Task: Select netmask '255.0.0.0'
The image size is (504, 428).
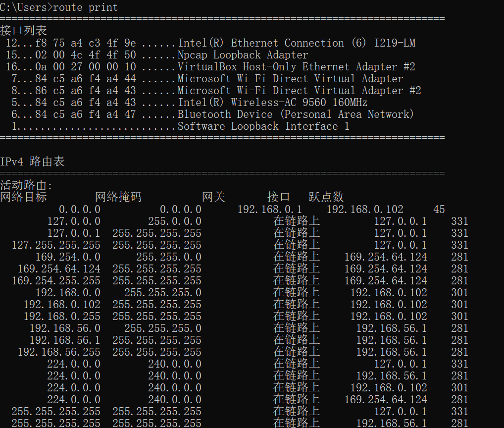Action: pos(175,221)
